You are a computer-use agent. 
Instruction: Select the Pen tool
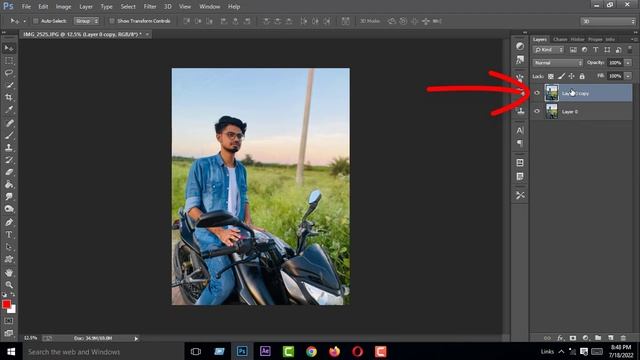click(9, 222)
